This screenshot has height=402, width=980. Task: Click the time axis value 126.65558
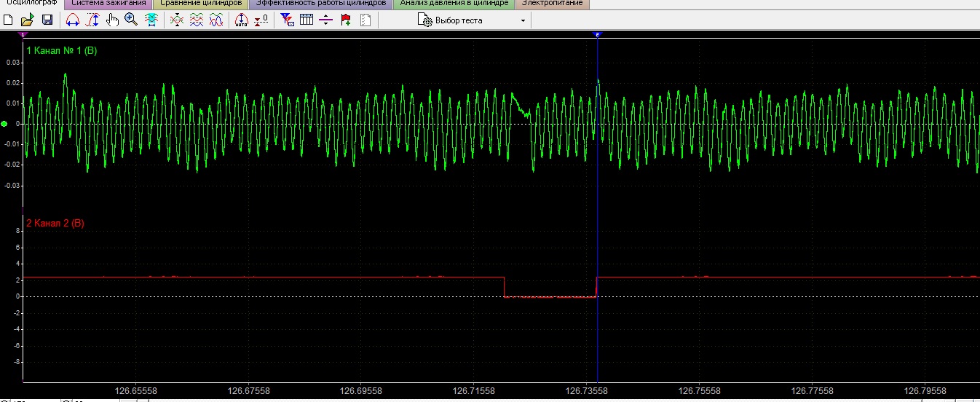coord(136,390)
